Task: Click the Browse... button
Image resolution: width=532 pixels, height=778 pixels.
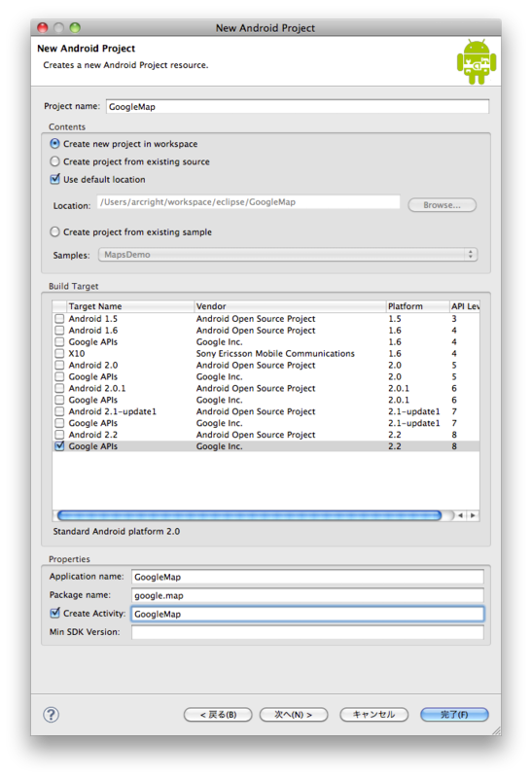Action: (x=442, y=205)
